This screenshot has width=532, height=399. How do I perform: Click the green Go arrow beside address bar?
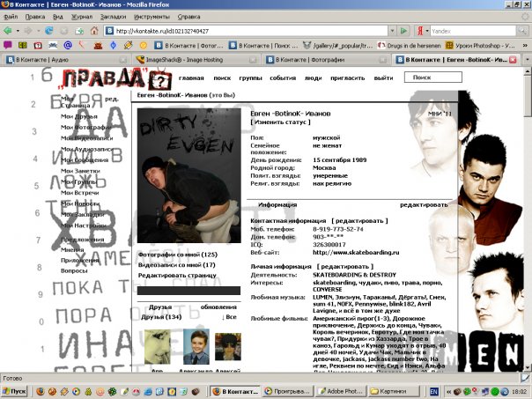(403, 31)
